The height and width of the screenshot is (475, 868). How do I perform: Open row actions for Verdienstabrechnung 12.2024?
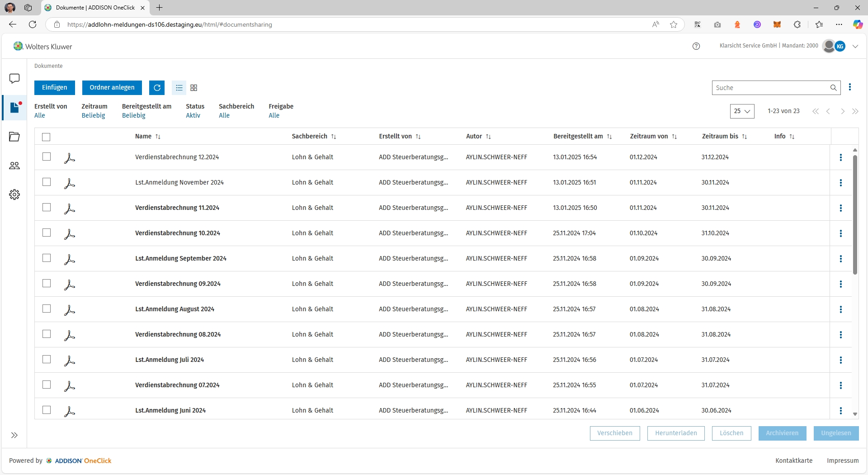(x=841, y=157)
